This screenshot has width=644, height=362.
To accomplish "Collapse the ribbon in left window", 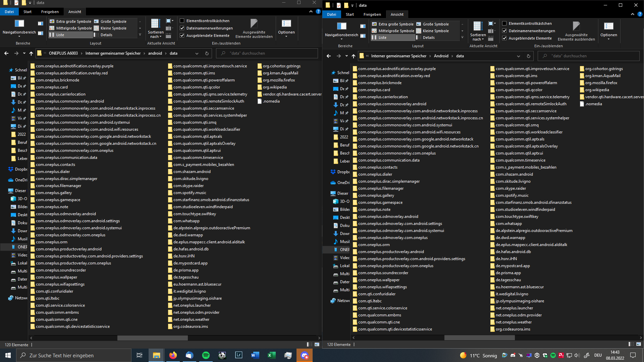I will [311, 11].
